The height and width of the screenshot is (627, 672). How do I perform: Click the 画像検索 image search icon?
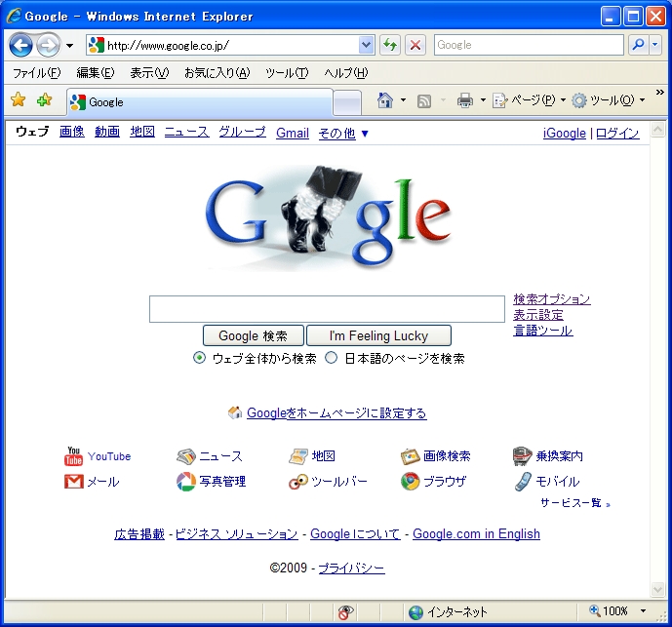pyautogui.click(x=411, y=456)
